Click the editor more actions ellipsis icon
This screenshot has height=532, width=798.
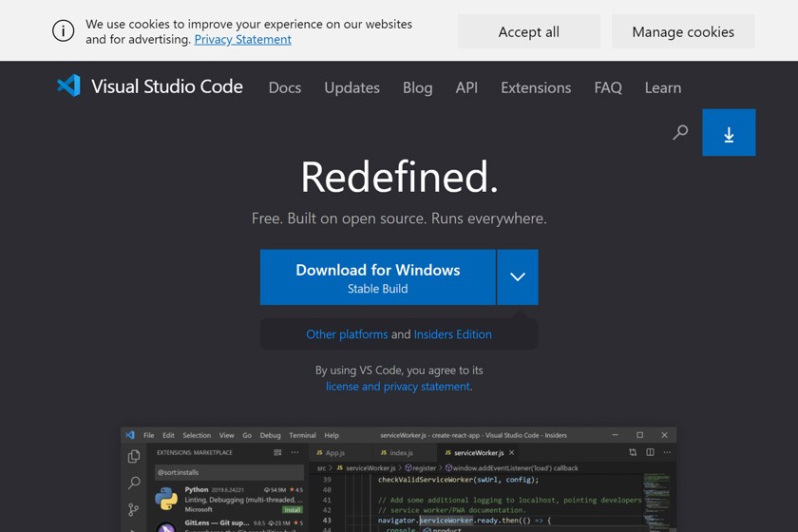pyautogui.click(x=667, y=452)
